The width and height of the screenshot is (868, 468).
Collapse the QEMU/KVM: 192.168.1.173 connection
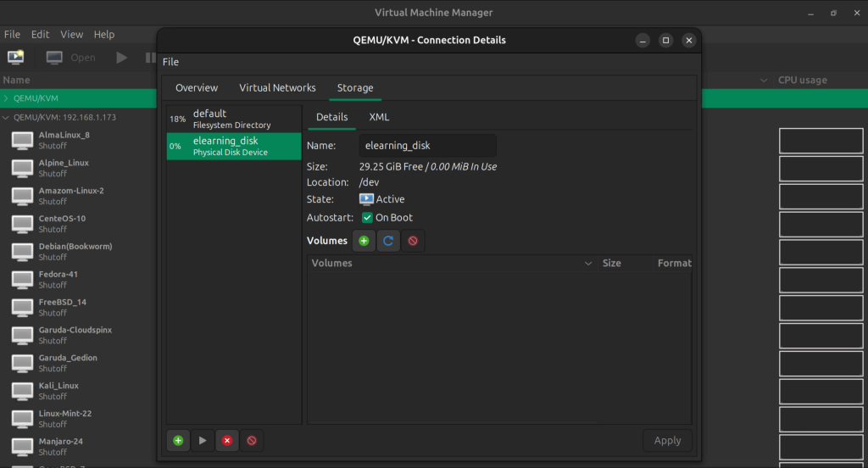[6, 117]
